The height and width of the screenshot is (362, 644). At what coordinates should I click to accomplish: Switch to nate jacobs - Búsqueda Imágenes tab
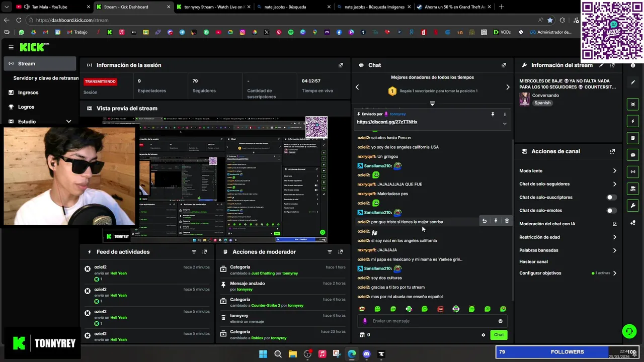pyautogui.click(x=374, y=7)
